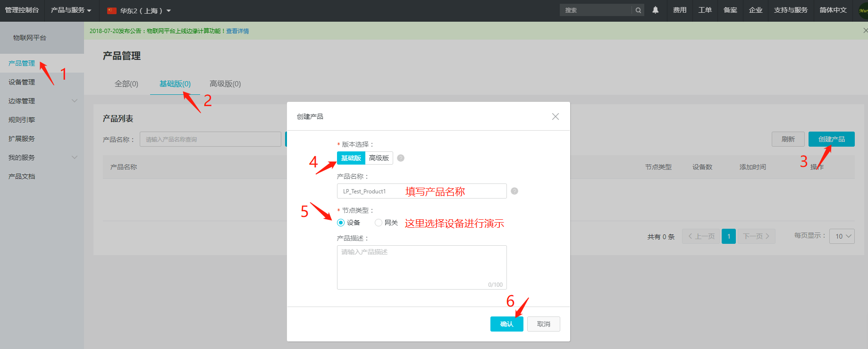
Task: Click the China flag region icon
Action: click(112, 10)
